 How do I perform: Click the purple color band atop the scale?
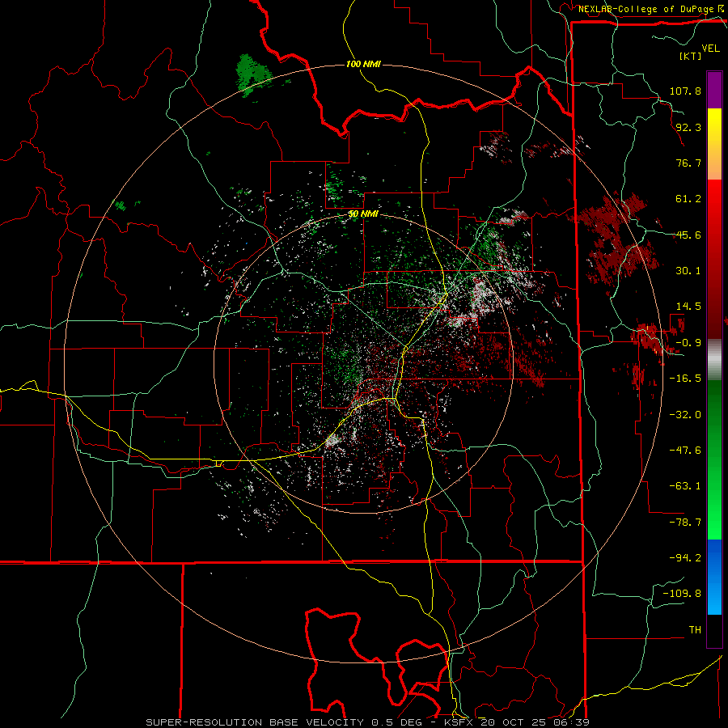tap(714, 91)
